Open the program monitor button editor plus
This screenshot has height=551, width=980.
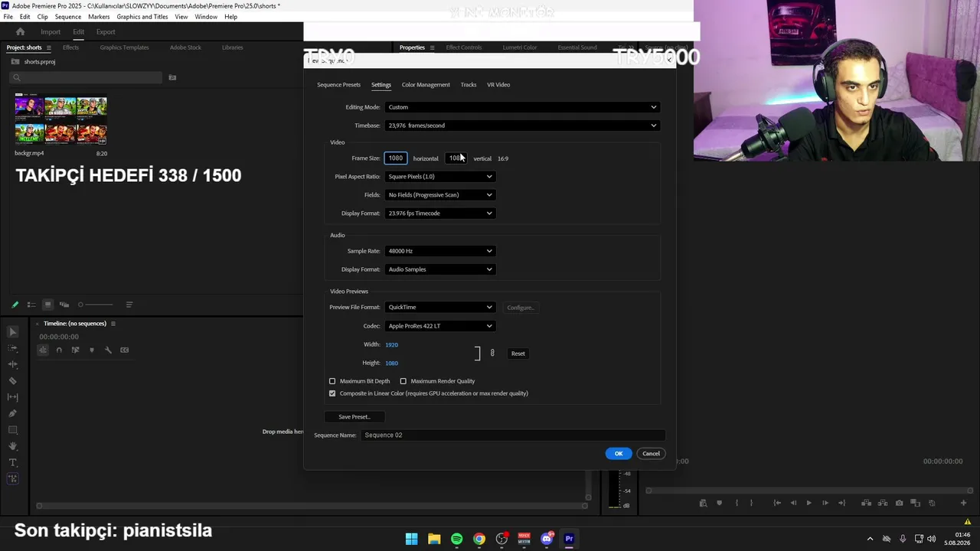point(963,503)
